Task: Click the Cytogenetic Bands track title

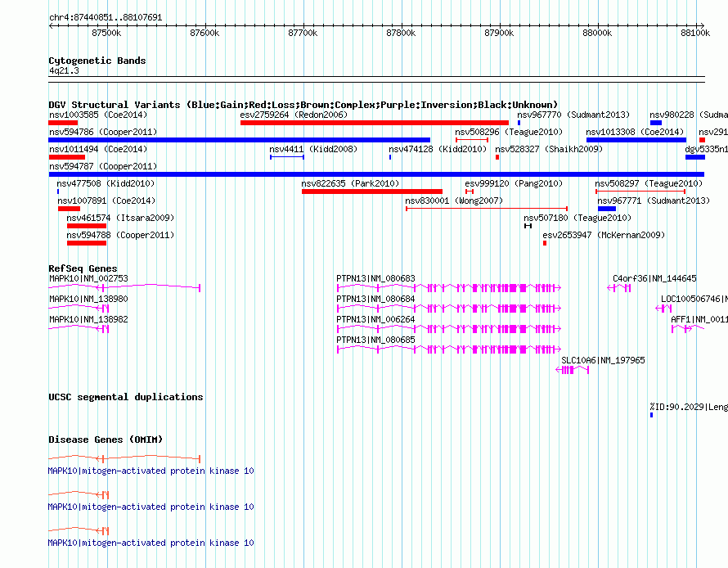Action: pos(97,61)
